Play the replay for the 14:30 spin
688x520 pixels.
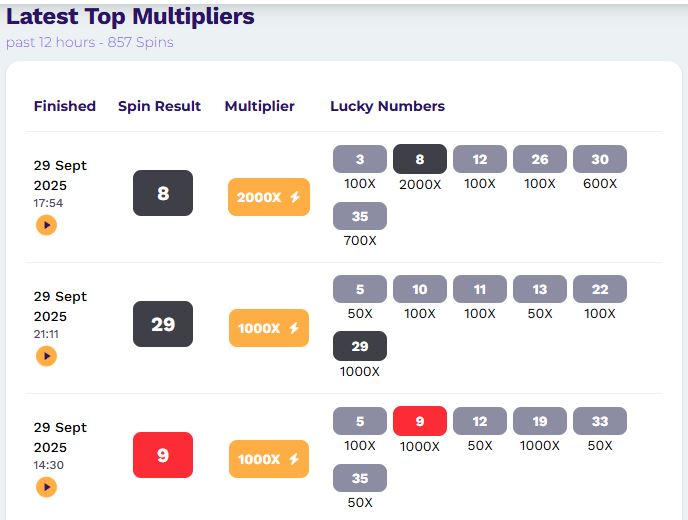pyautogui.click(x=46, y=487)
